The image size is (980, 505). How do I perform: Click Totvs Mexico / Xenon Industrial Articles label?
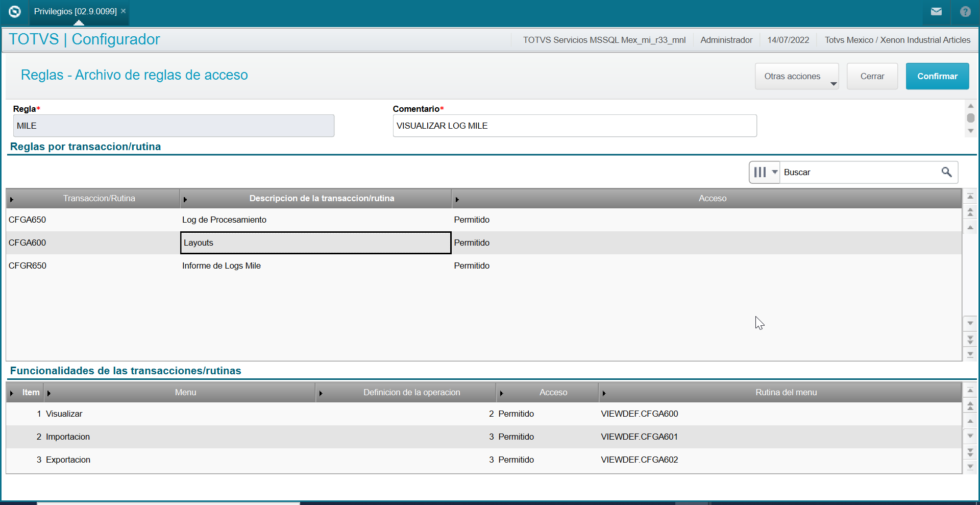point(897,40)
